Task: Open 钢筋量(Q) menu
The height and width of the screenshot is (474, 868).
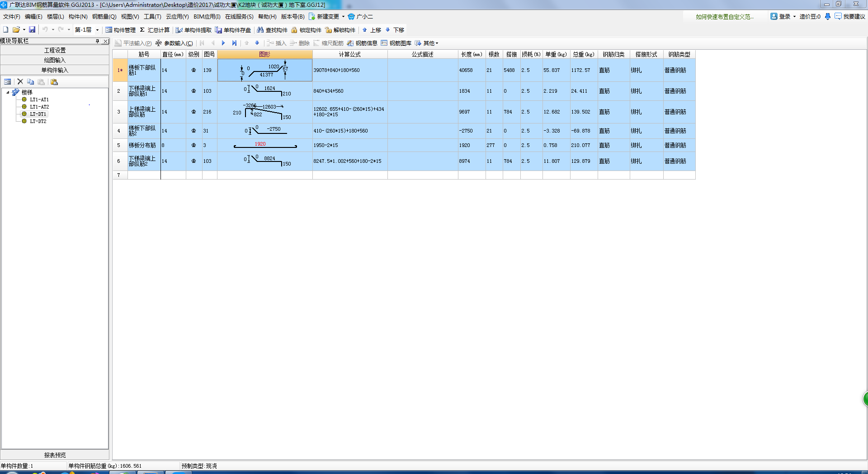Action: click(x=104, y=17)
